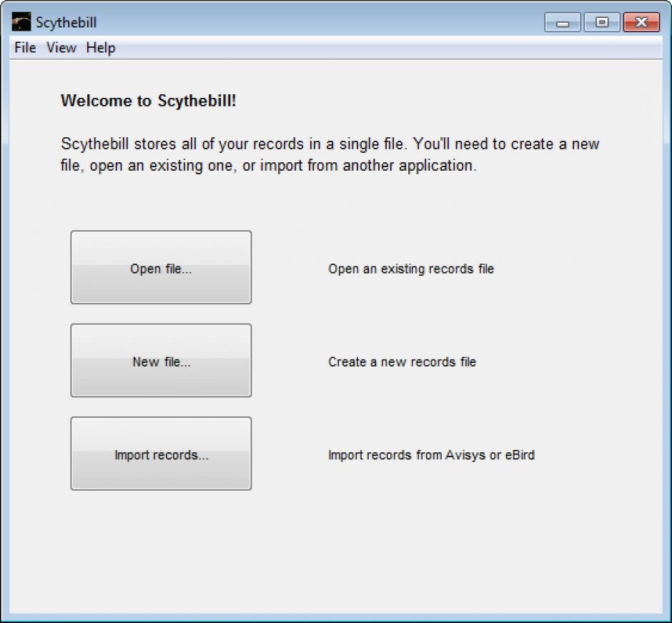Click 'Open an existing records file' text
672x623 pixels.
click(412, 269)
